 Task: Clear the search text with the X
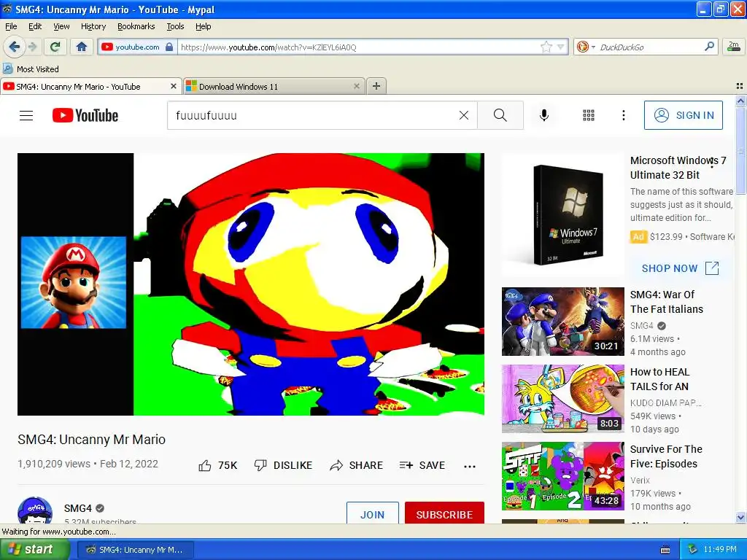click(463, 115)
